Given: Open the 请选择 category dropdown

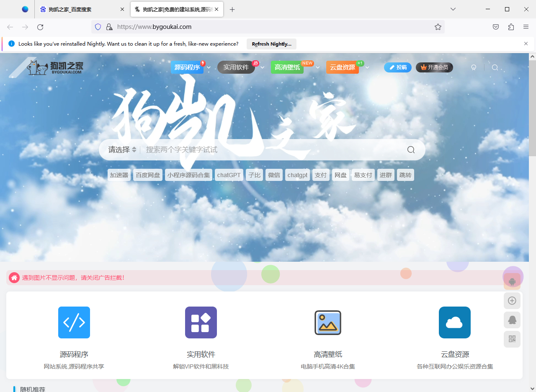Looking at the screenshot, I should 122,150.
